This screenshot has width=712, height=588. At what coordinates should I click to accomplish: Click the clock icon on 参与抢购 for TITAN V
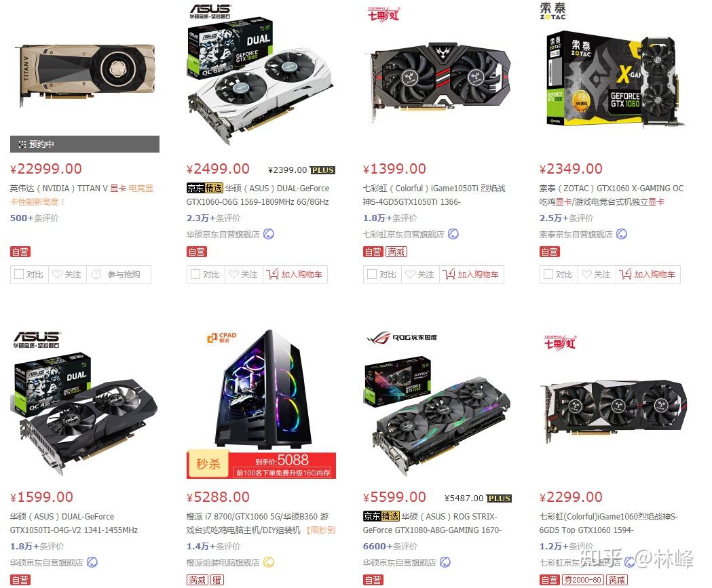click(x=96, y=275)
